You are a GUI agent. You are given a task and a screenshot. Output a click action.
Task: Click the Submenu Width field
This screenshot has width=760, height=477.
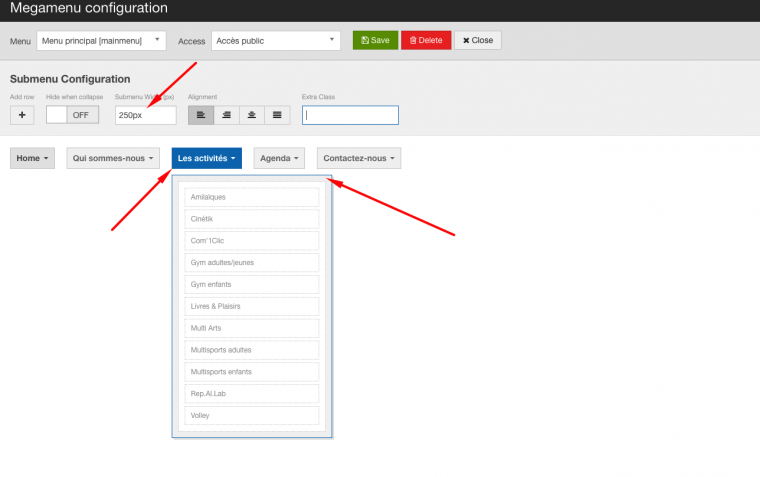pyautogui.click(x=145, y=115)
